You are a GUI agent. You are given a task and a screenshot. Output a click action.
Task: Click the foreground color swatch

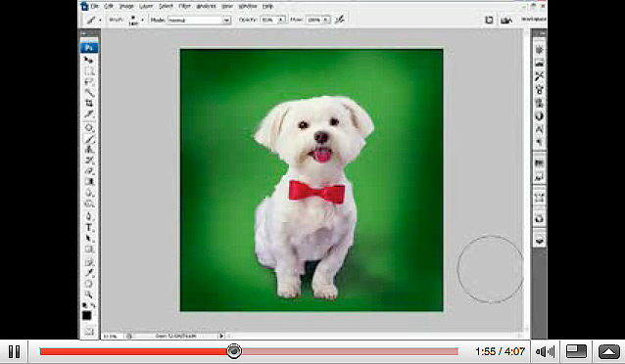86,316
